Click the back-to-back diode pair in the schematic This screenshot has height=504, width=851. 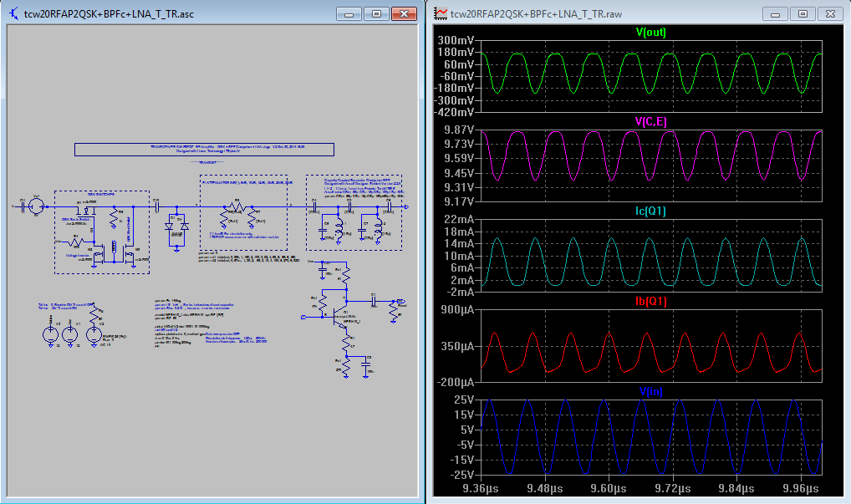pos(175,225)
